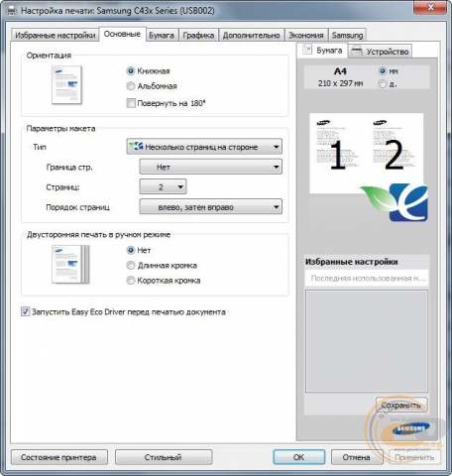Switch to Графика tab
Viewport: 452px width, 476px height.
(x=198, y=35)
